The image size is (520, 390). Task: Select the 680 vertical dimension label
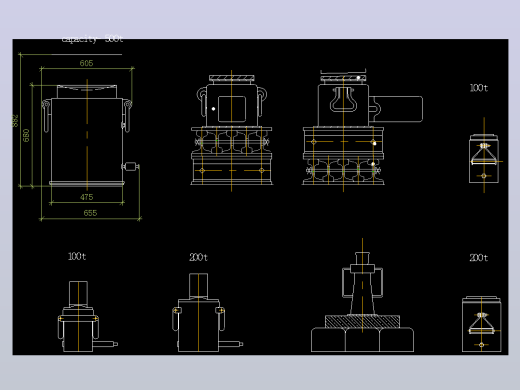pos(26,135)
